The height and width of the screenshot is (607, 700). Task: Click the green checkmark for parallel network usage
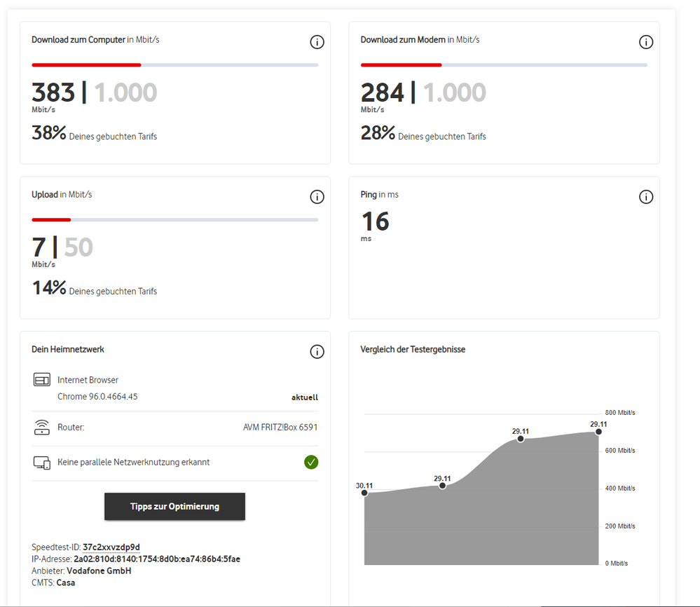click(x=311, y=463)
